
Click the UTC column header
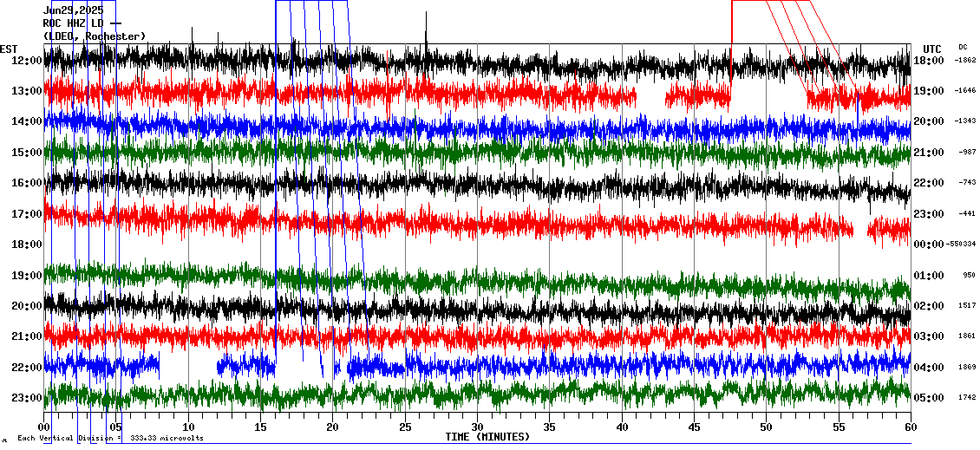pos(931,49)
